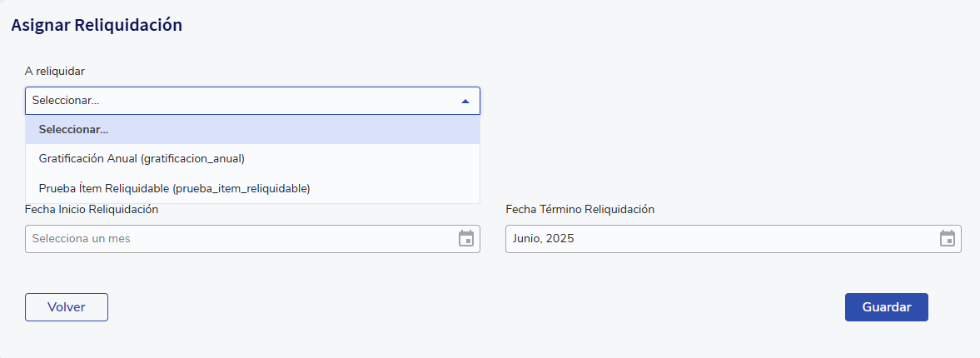
Task: Click the A reliquidar field label
Action: [55, 72]
